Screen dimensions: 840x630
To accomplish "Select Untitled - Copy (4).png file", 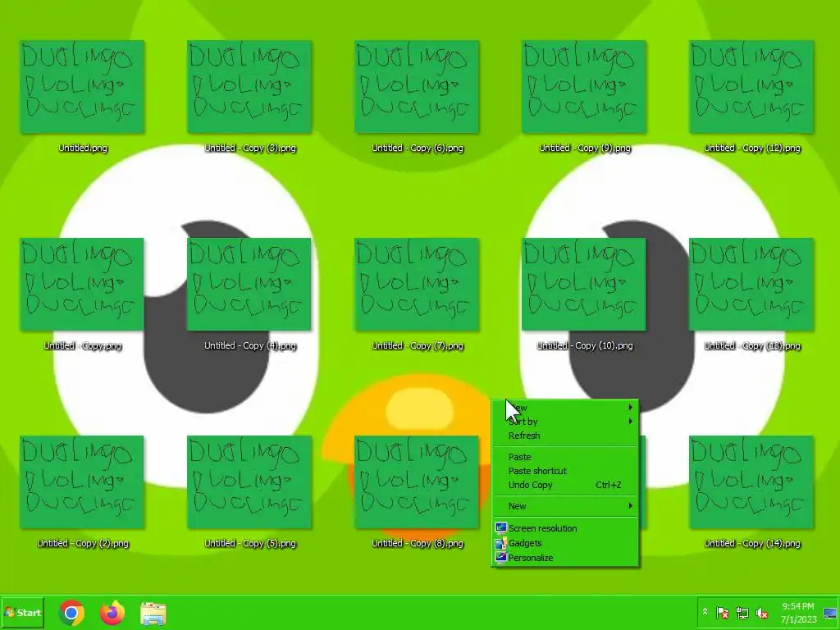I will [249, 294].
